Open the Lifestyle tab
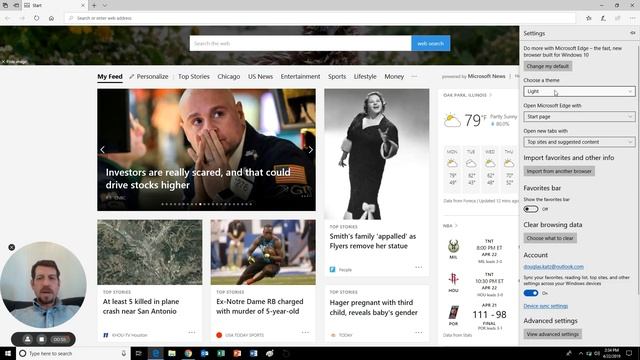 365,76
